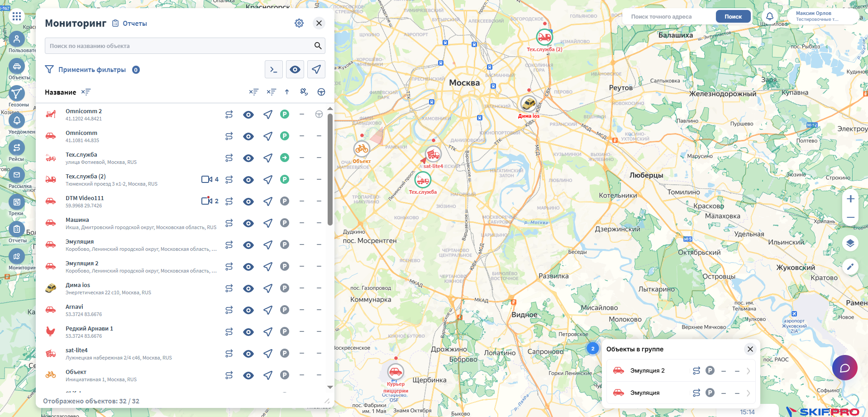Click the exact address search field
This screenshot has width=868, height=417.
[x=669, y=16]
